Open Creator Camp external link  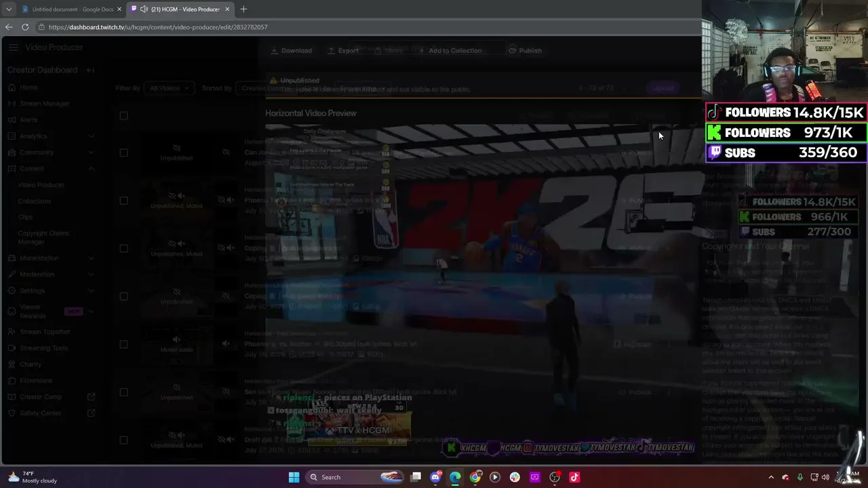click(51, 397)
